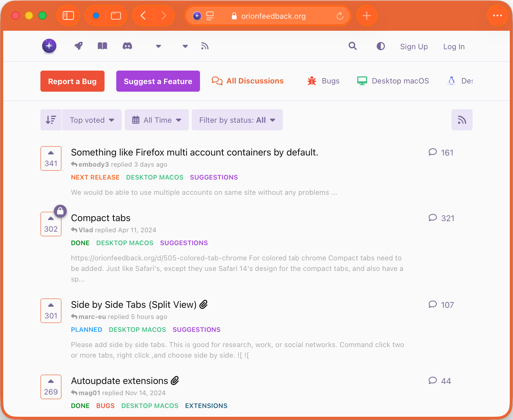Toggle the browser sidebar panel
513x420 pixels.
pyautogui.click(x=68, y=16)
